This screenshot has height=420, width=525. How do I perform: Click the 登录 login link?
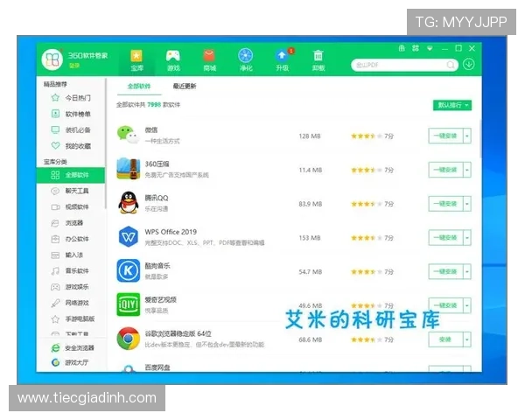74,66
